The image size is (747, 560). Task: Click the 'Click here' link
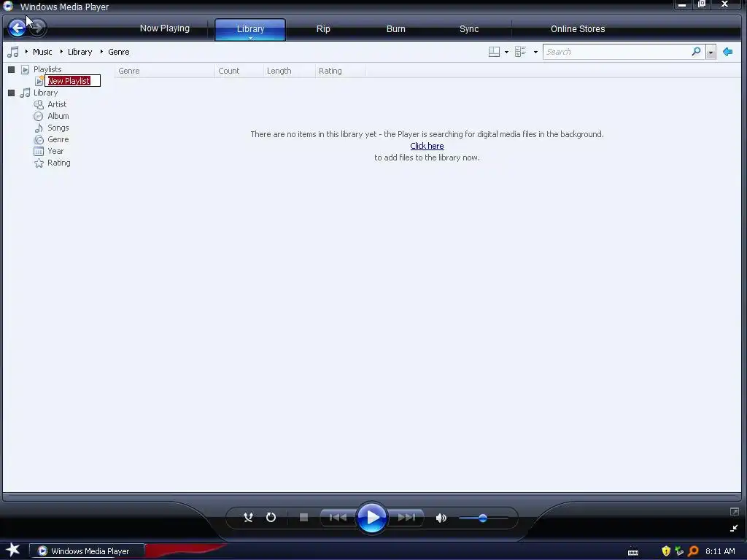(x=427, y=146)
